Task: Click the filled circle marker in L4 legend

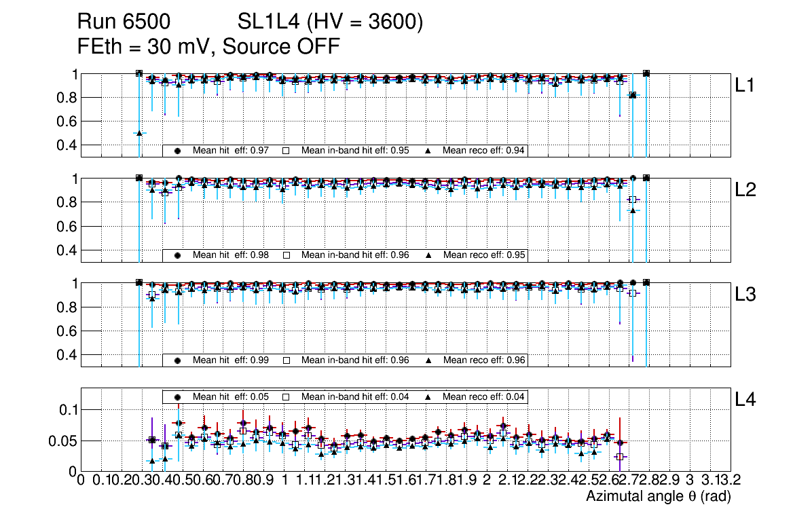Action: [x=178, y=396]
